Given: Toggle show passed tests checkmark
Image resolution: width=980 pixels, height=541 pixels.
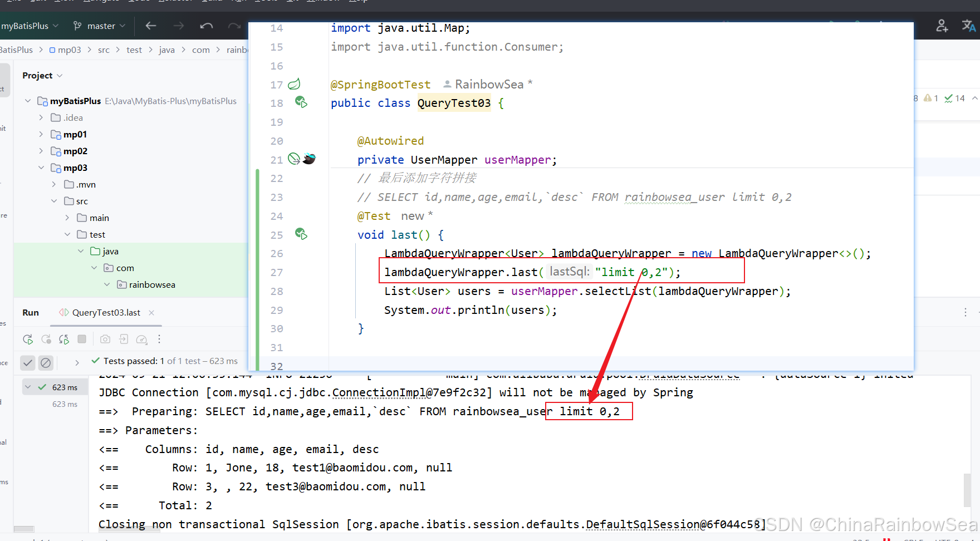Looking at the screenshot, I should pyautogui.click(x=28, y=363).
